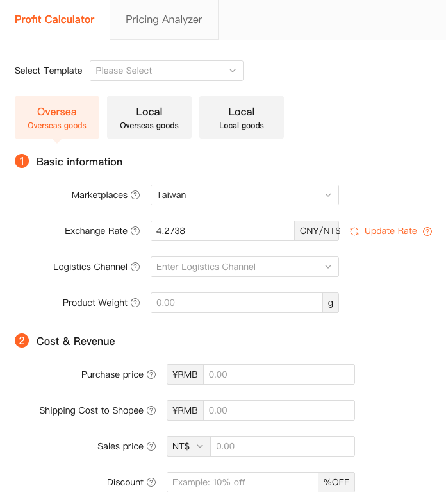Viewport: 446px width, 504px height.
Task: Click help icon next to Logistics Channel
Action: (135, 267)
